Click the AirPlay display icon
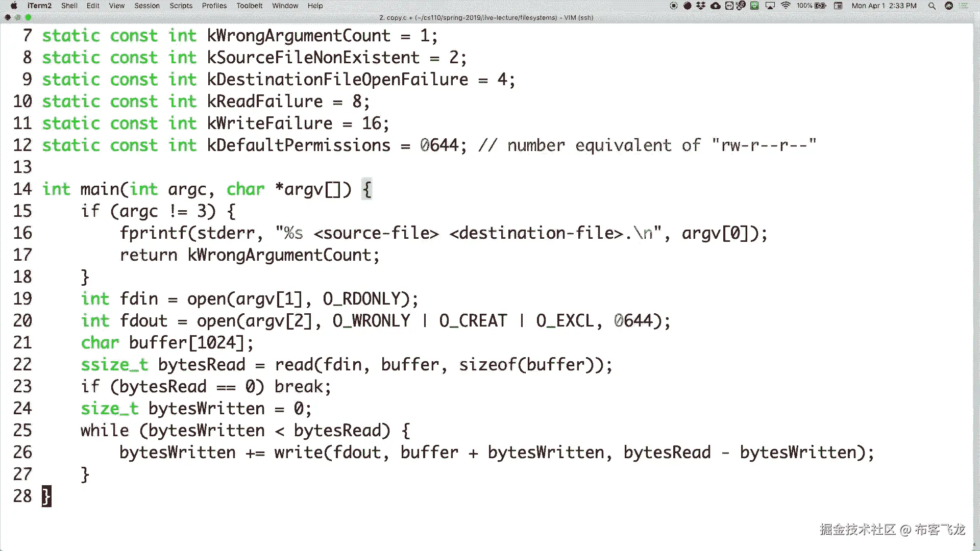The width and height of the screenshot is (980, 551). point(770,6)
